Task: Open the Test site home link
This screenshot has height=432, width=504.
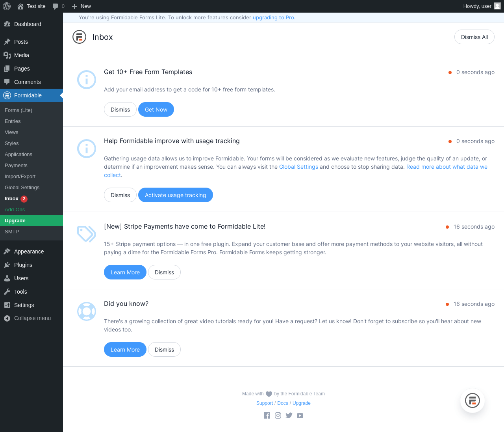Action: [31, 6]
